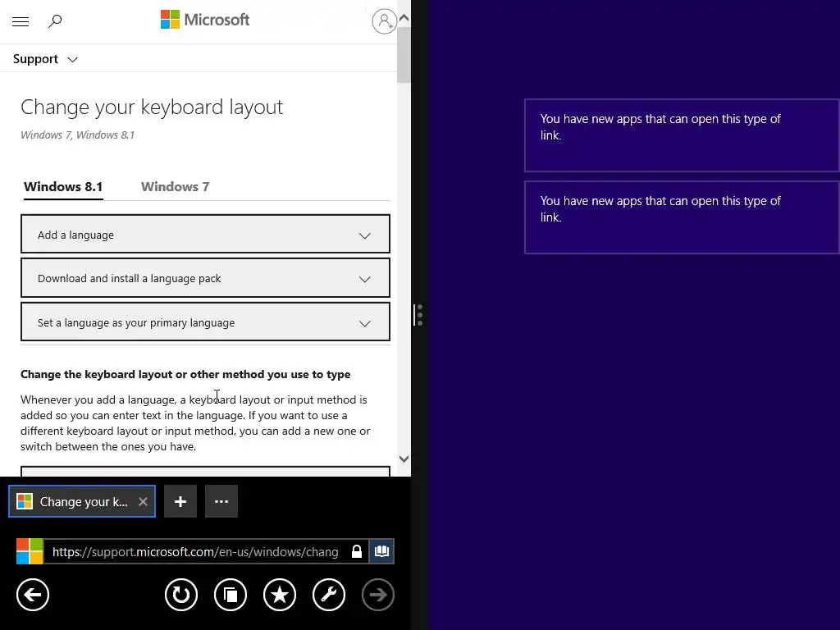This screenshot has width=840, height=630.
Task: Expand Set a language as primary language
Action: coord(205,322)
